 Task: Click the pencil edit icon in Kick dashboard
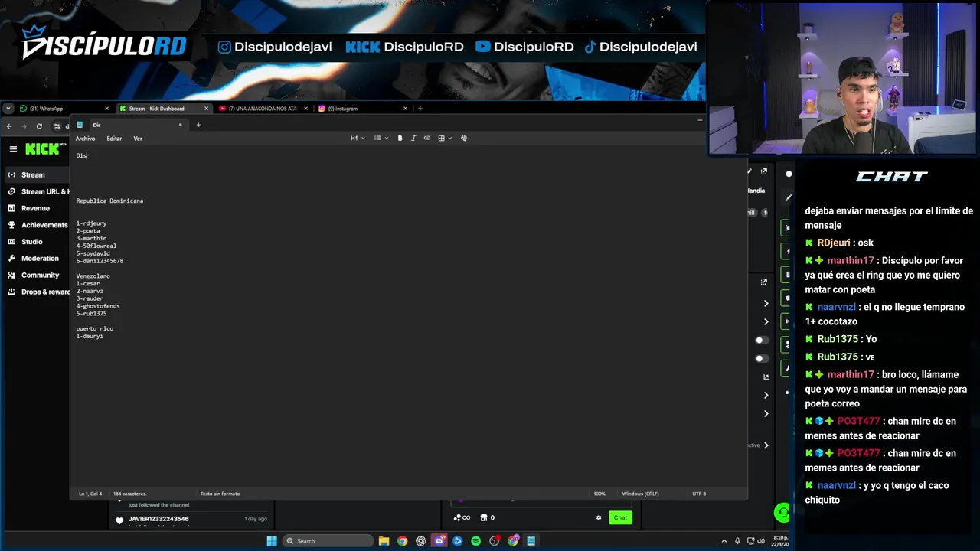click(789, 197)
